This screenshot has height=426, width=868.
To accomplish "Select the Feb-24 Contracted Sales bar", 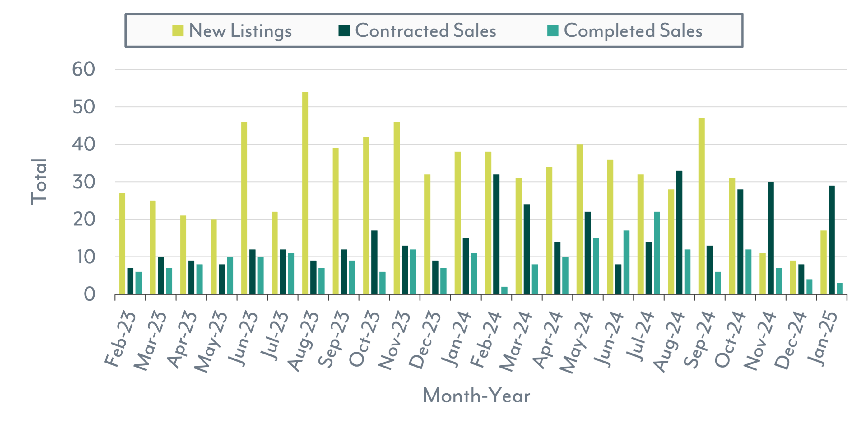I will pyautogui.click(x=496, y=234).
